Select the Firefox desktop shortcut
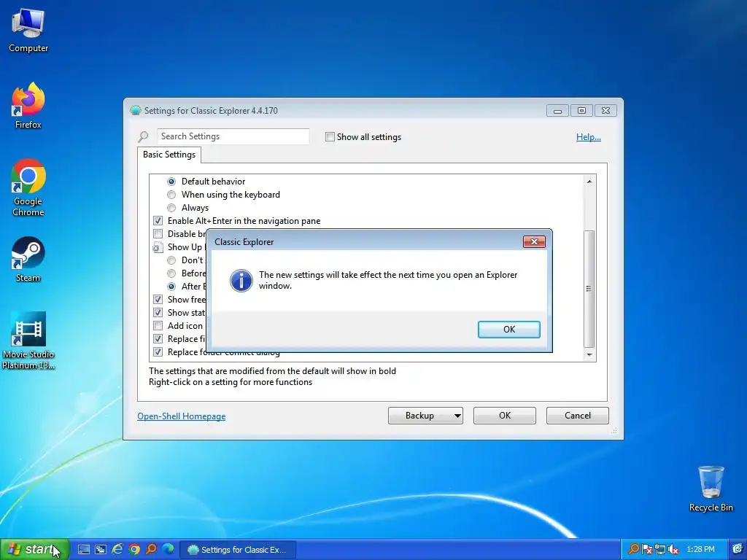Screen dimensions: 747x560 tap(28, 106)
